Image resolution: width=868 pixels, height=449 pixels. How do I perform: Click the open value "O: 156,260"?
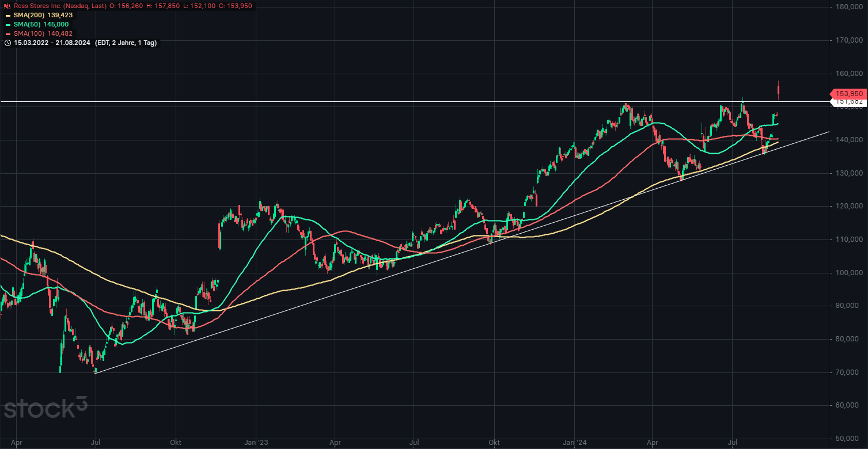(x=125, y=6)
